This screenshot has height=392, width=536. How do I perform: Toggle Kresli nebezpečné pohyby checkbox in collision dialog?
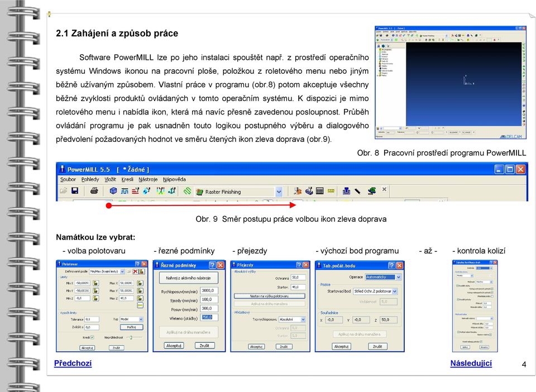[x=481, y=342]
